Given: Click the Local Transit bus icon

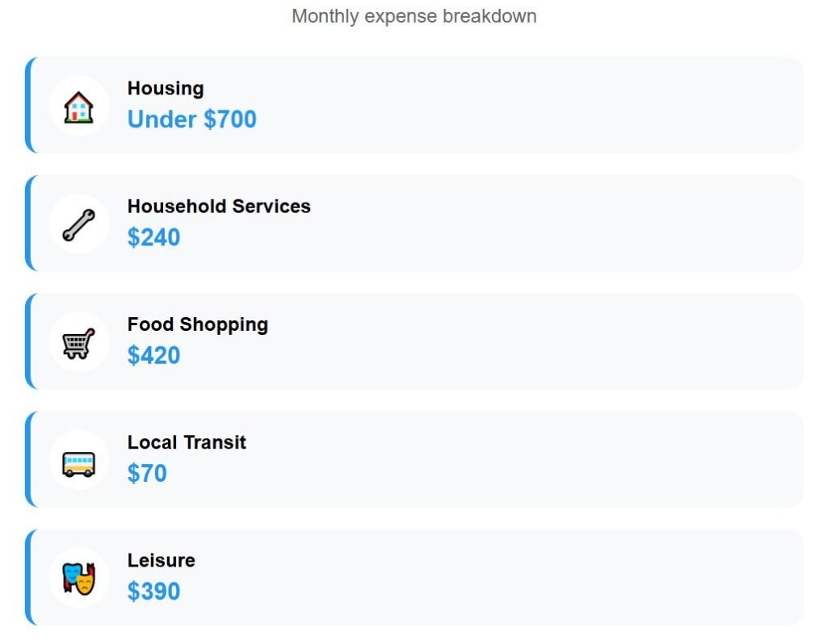Looking at the screenshot, I should coord(78,460).
